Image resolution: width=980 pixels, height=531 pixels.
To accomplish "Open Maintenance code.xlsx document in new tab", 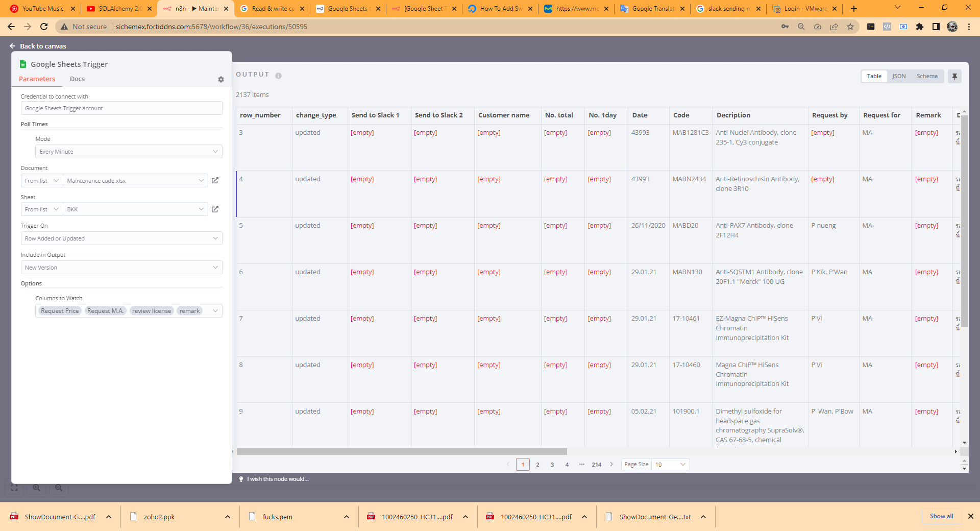I will [215, 180].
